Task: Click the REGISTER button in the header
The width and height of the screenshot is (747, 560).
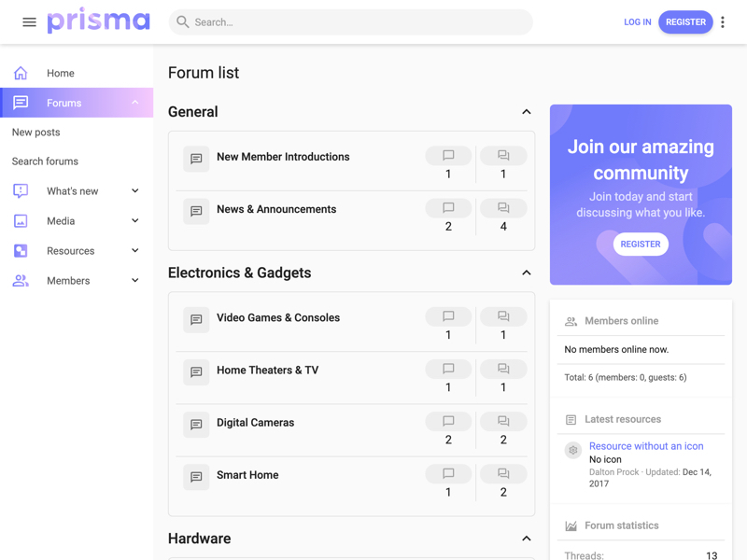Action: (685, 21)
